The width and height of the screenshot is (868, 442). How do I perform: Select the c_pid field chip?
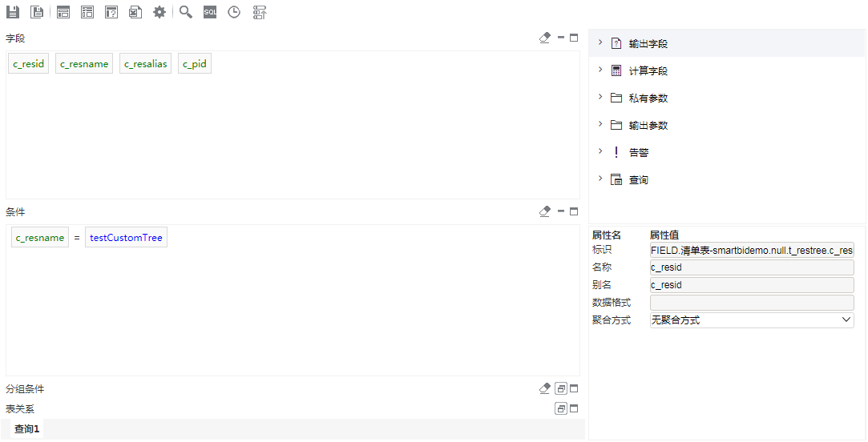[194, 63]
